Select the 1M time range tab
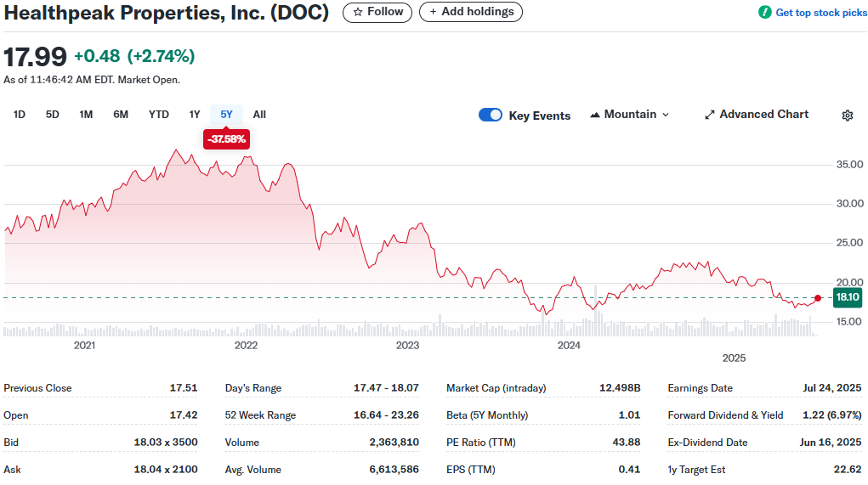Image resolution: width=868 pixels, height=485 pixels. 86,115
